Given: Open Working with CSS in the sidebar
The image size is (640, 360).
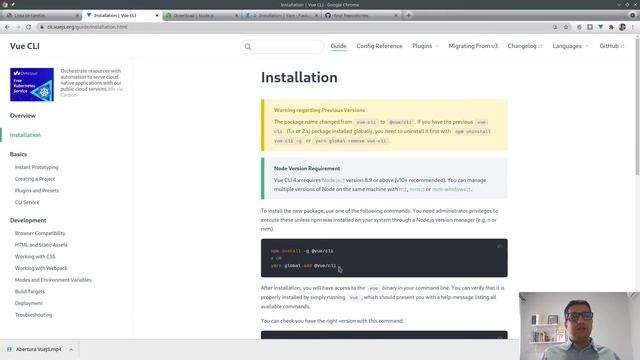Looking at the screenshot, I should (x=35, y=257).
